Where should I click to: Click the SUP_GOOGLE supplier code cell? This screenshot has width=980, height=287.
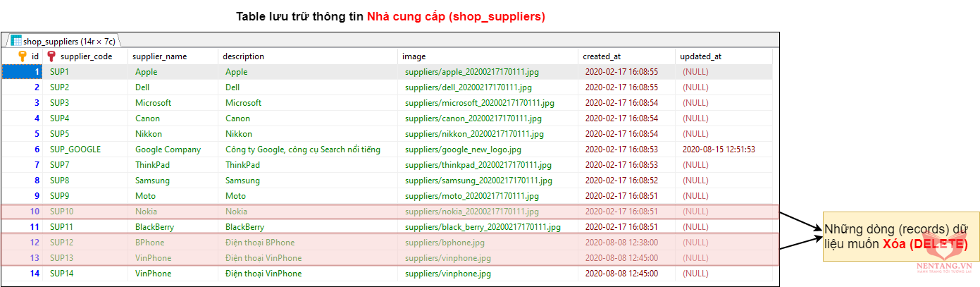[75, 149]
